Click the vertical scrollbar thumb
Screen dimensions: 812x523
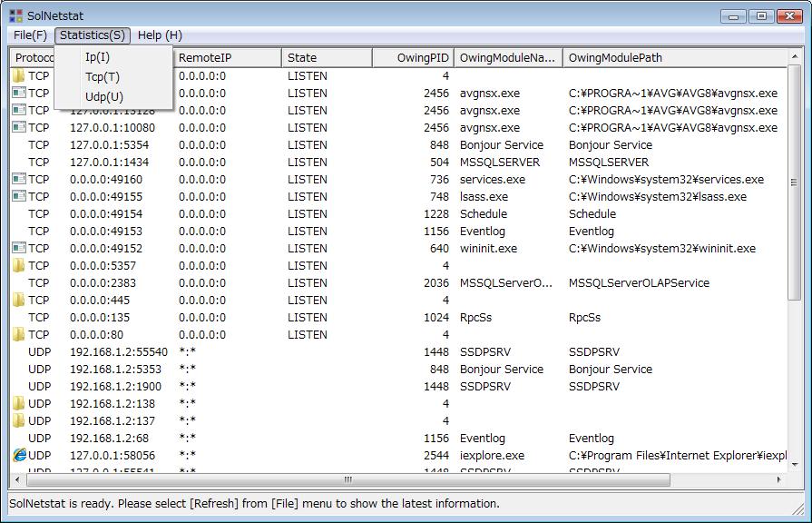click(x=795, y=182)
